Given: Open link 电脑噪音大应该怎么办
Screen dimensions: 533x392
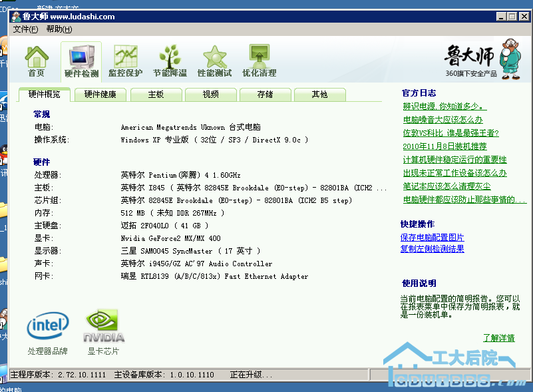Looking at the screenshot, I should coord(443,120).
